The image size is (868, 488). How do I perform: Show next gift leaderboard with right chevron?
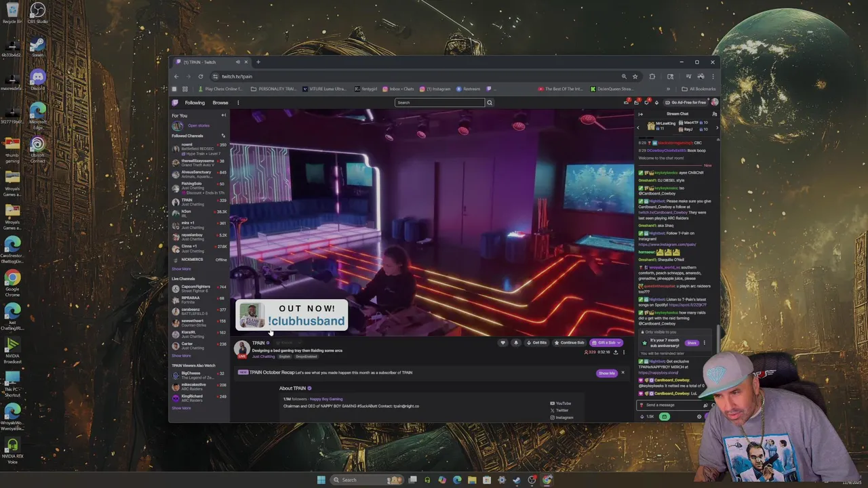(x=717, y=127)
